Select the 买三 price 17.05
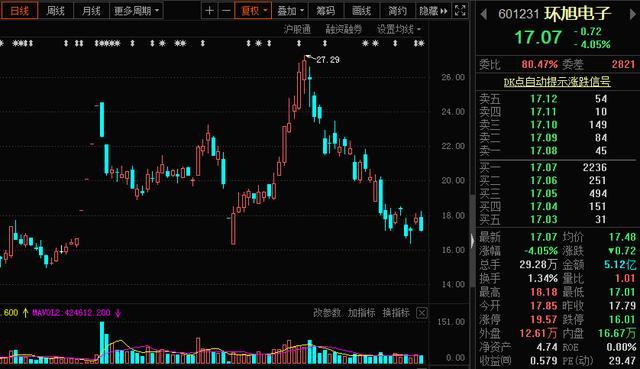The width and height of the screenshot is (640, 369). pos(544,193)
